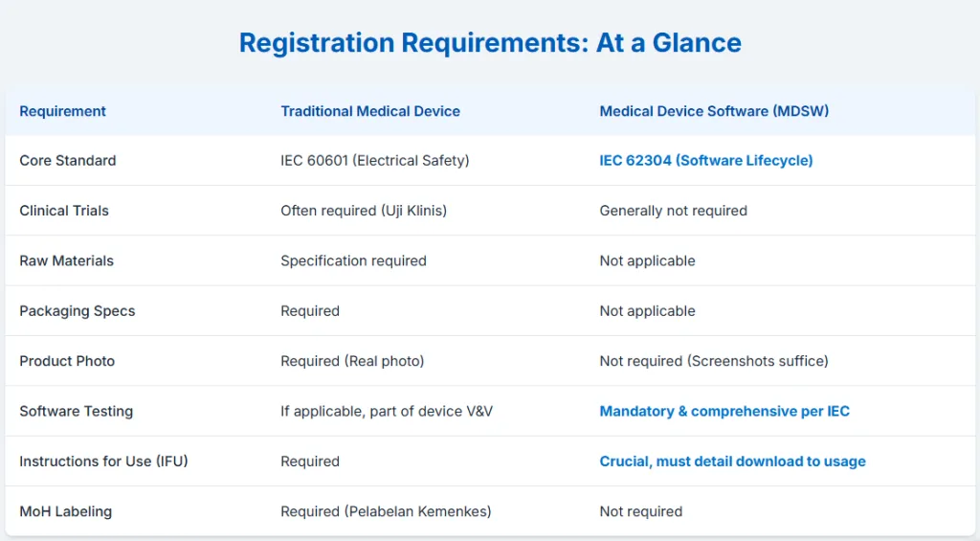
Task: Select the Product Photo row label
Action: click(67, 362)
